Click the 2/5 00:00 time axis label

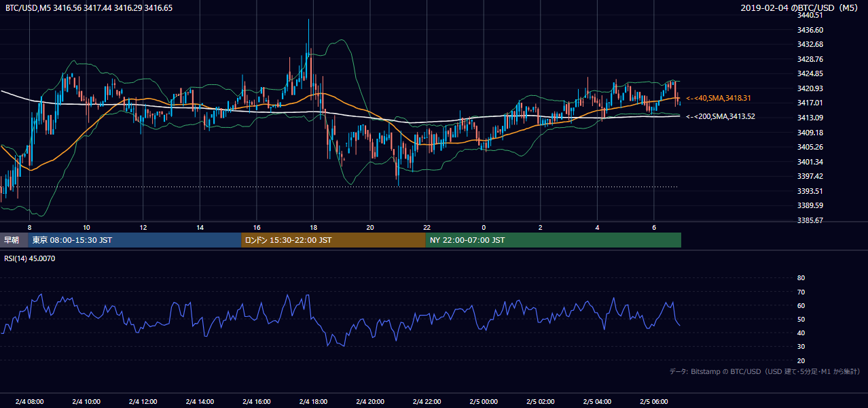[x=484, y=401]
